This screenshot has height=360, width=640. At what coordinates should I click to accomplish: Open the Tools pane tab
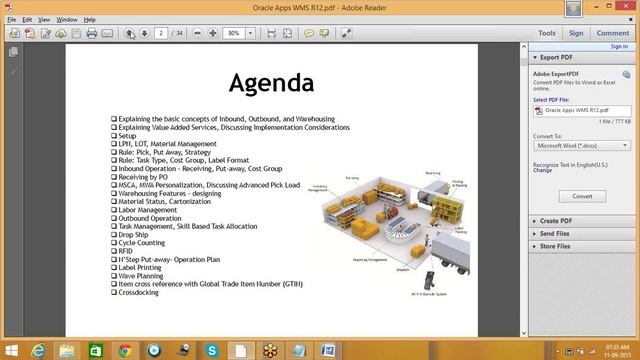pyautogui.click(x=547, y=33)
